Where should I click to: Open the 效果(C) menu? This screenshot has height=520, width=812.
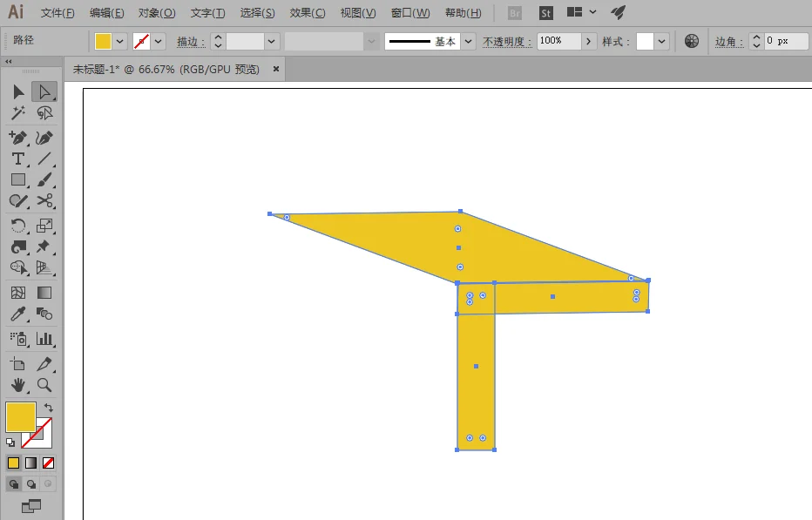[x=308, y=13]
